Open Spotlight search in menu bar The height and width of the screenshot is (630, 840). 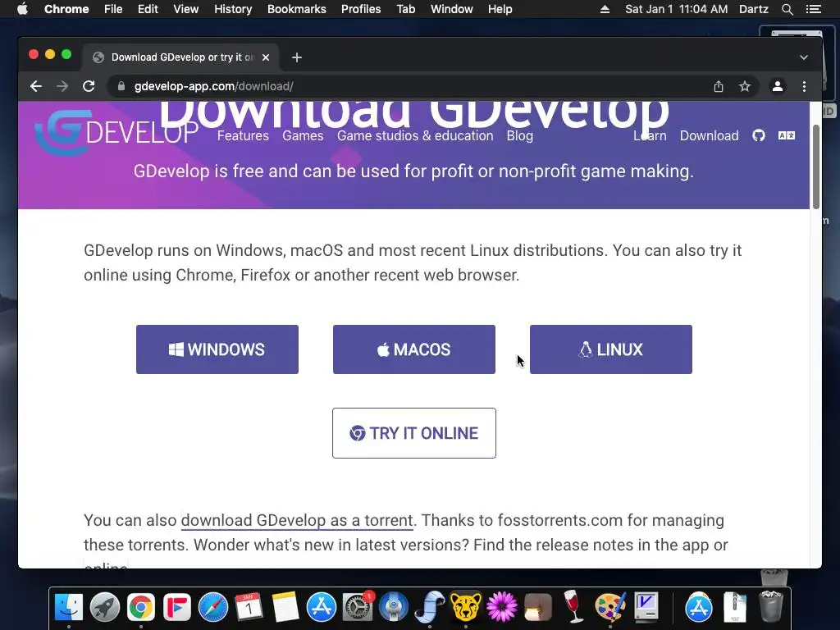pos(787,9)
